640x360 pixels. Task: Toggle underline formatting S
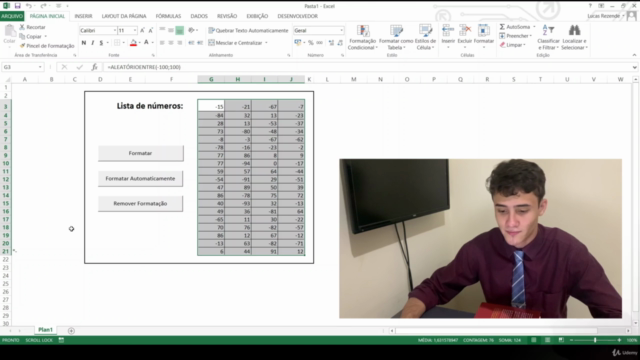pos(101,42)
